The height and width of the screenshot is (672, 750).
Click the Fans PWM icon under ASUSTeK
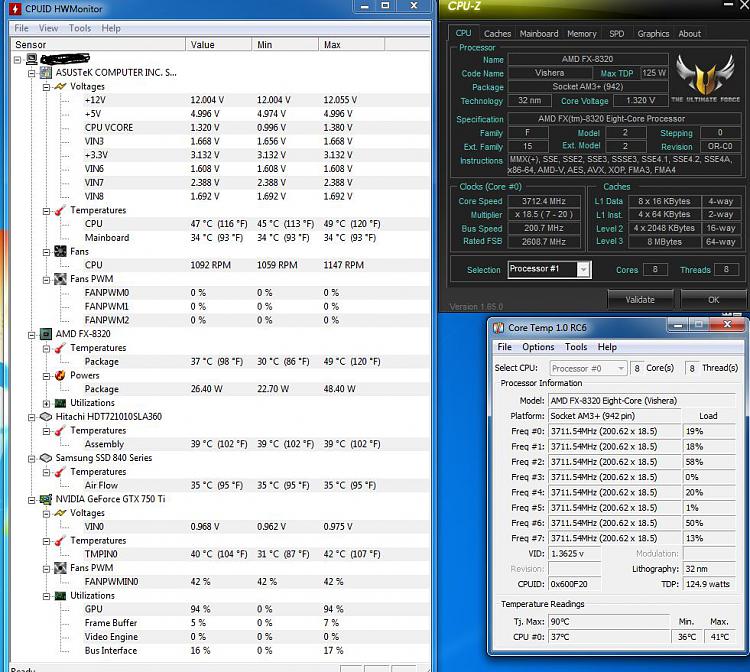point(60,279)
